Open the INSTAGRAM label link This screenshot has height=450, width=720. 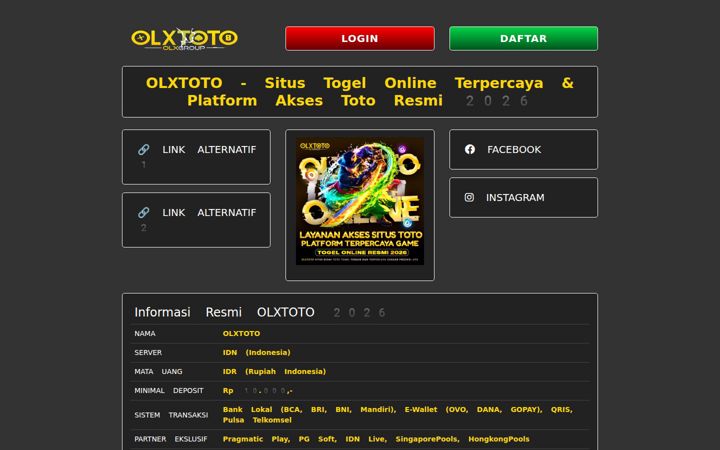point(515,197)
